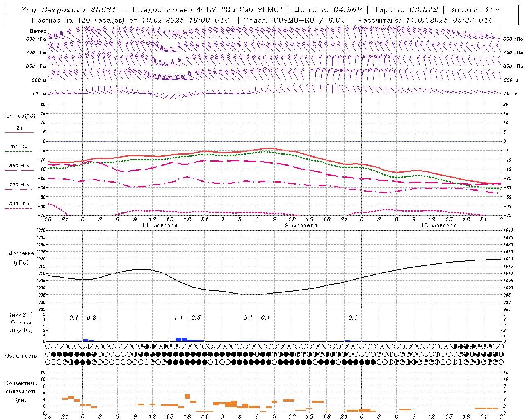Image resolution: width=525 pixels, height=420 pixels.
Task: Click the Тем-ра(°C) temperature panel label
Action: click(x=19, y=116)
